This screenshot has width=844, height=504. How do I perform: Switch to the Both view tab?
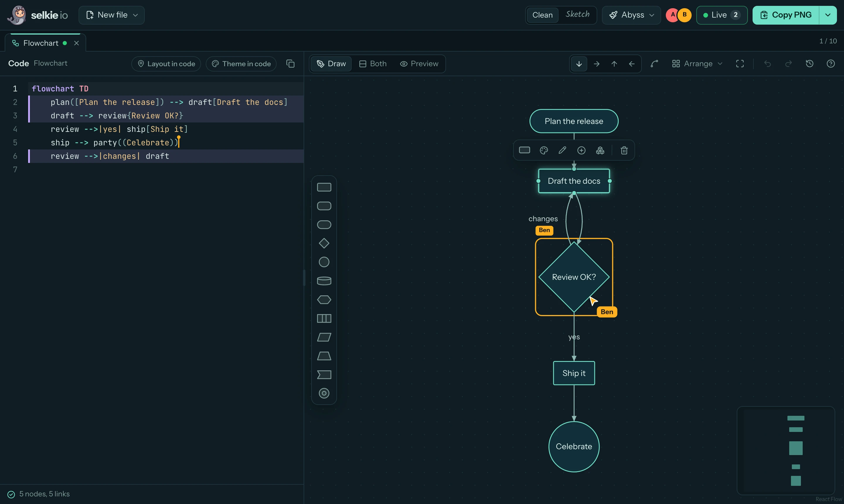(373, 64)
